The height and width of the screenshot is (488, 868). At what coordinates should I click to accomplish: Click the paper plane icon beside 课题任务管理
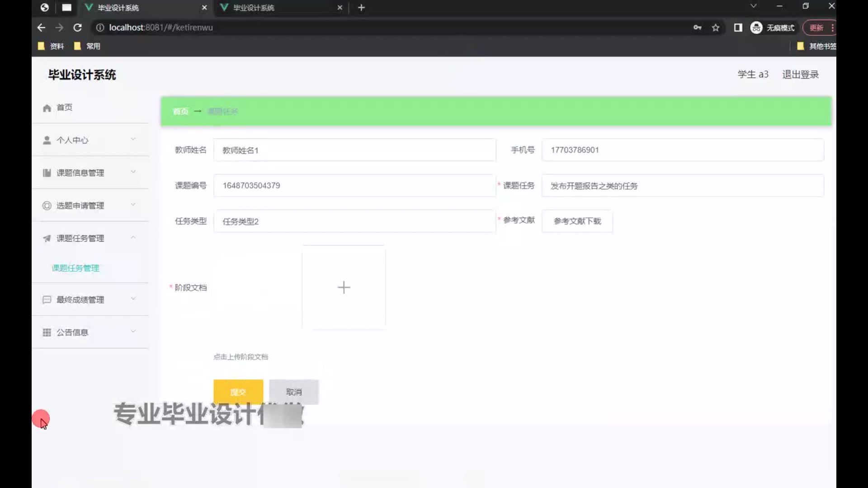tap(47, 239)
